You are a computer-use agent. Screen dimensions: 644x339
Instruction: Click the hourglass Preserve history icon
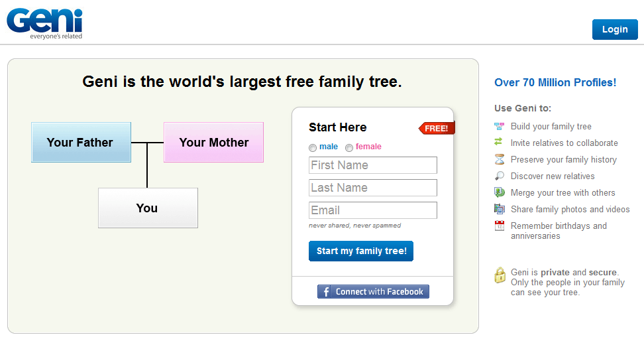[x=500, y=159]
